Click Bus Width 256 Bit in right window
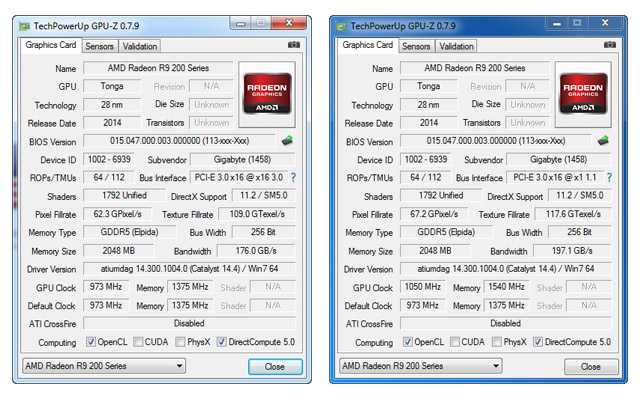This screenshot has height=400, width=640. click(580, 232)
